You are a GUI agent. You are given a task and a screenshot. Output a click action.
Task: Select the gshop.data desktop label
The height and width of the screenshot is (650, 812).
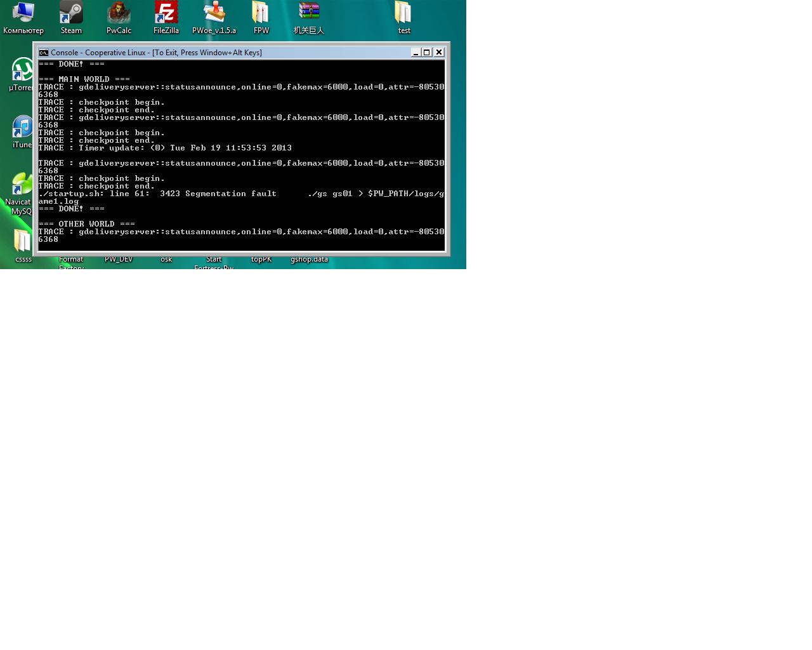pyautogui.click(x=309, y=259)
